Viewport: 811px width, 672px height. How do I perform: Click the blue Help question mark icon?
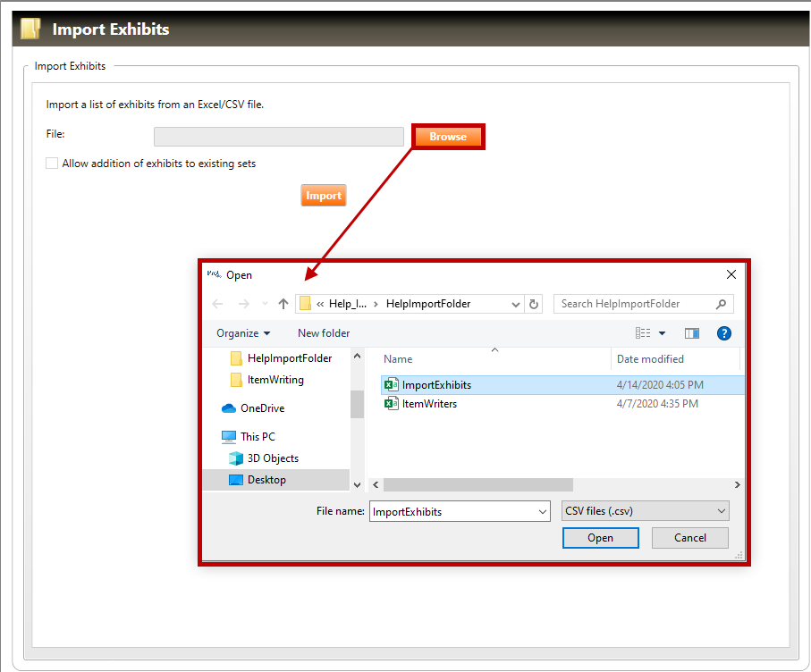click(724, 333)
